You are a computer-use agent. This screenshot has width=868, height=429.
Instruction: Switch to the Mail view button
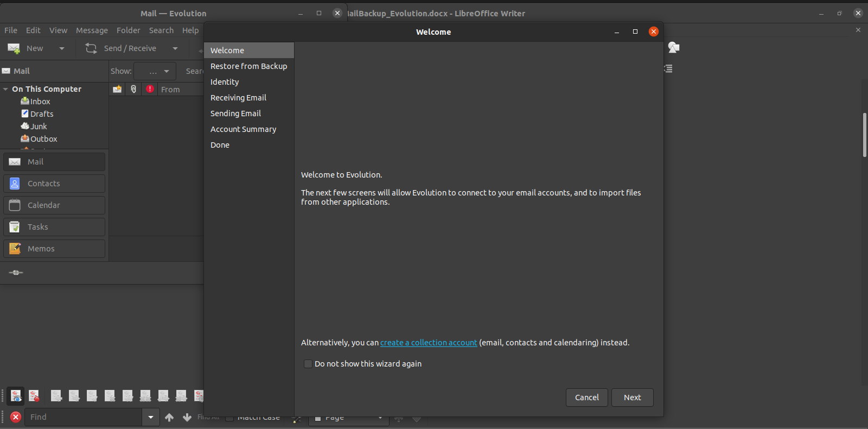[54, 162]
